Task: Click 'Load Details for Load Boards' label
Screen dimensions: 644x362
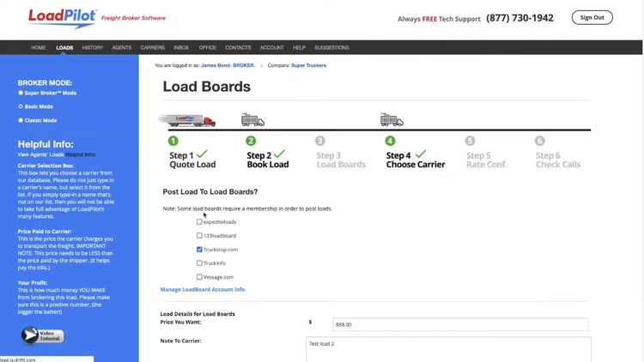Action: (197, 314)
